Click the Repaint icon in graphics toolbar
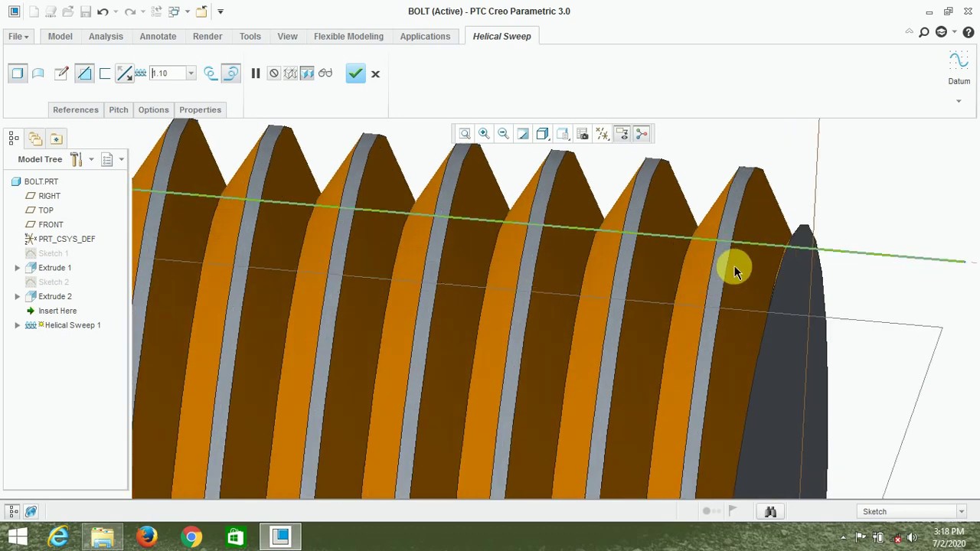980x551 pixels. (x=523, y=134)
